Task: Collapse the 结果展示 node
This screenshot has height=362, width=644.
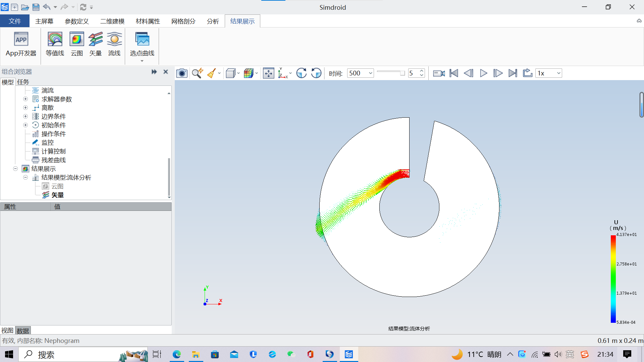Action: click(15, 169)
